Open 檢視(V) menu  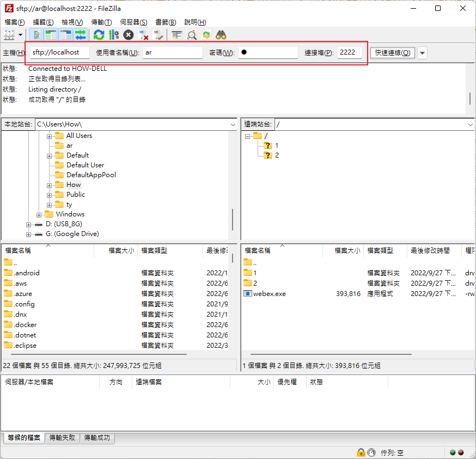(72, 22)
